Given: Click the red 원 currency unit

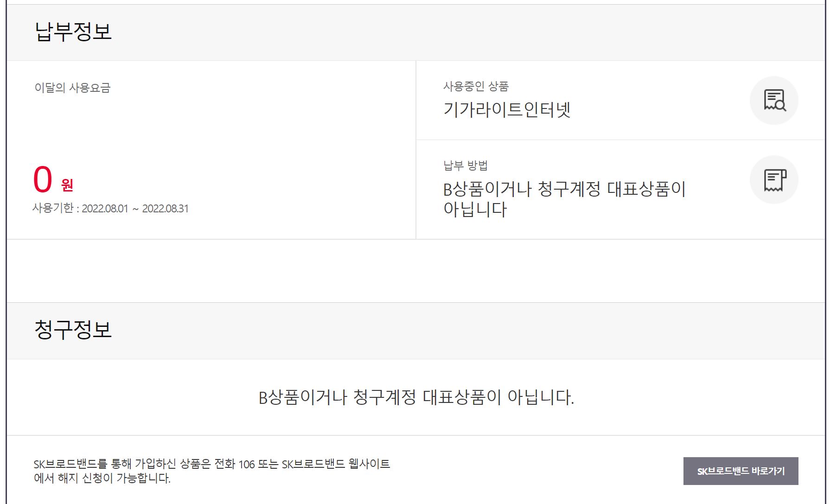Looking at the screenshot, I should click(x=67, y=185).
